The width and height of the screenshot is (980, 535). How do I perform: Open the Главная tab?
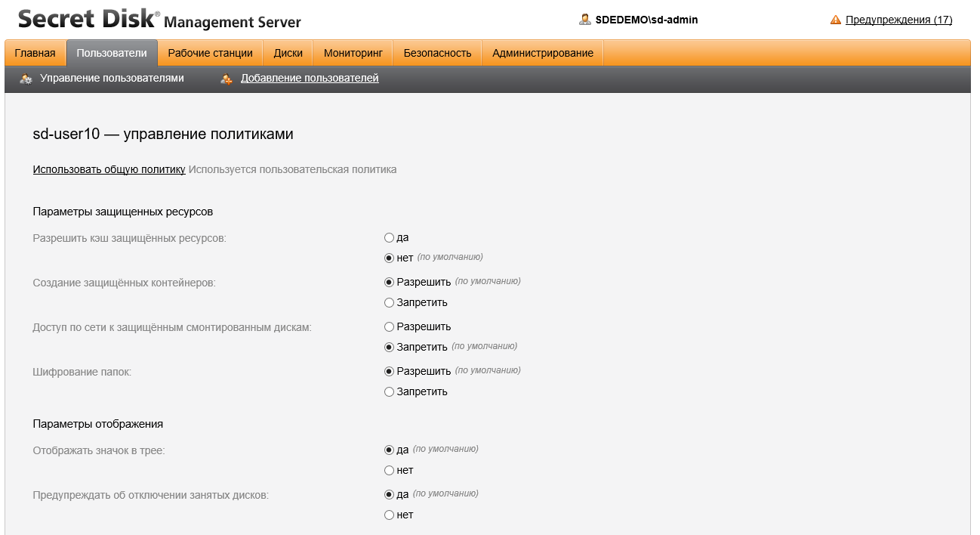point(35,53)
